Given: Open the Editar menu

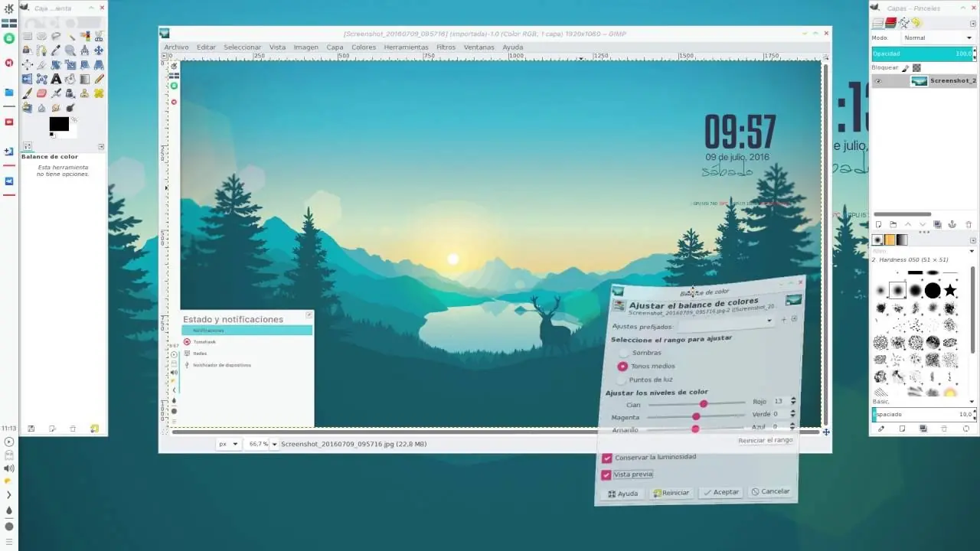Looking at the screenshot, I should 206,47.
